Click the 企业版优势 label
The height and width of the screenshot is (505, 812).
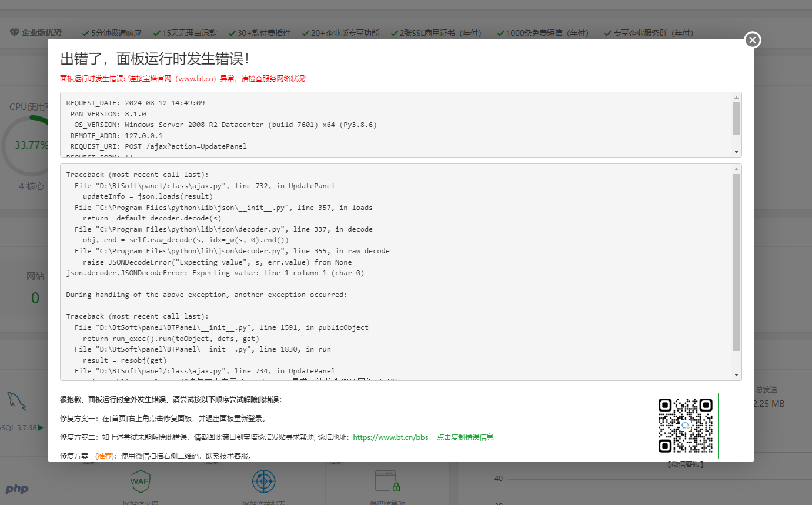coord(41,33)
